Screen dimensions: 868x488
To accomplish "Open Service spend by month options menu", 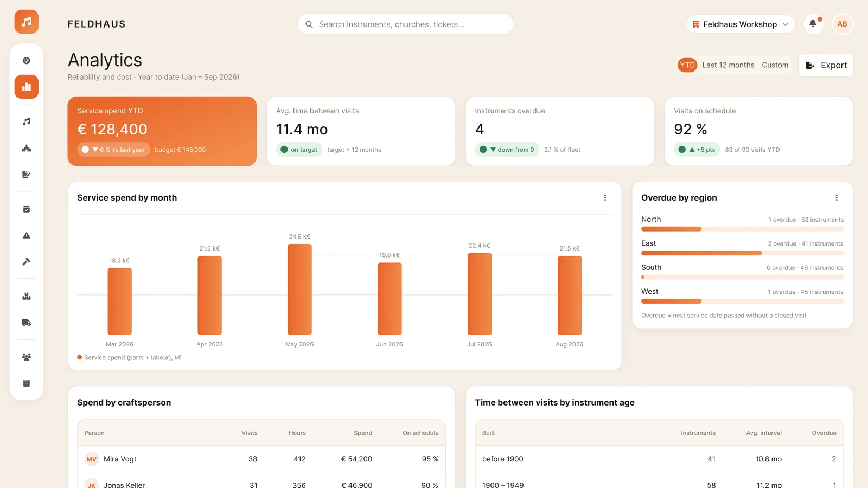I will pyautogui.click(x=605, y=198).
